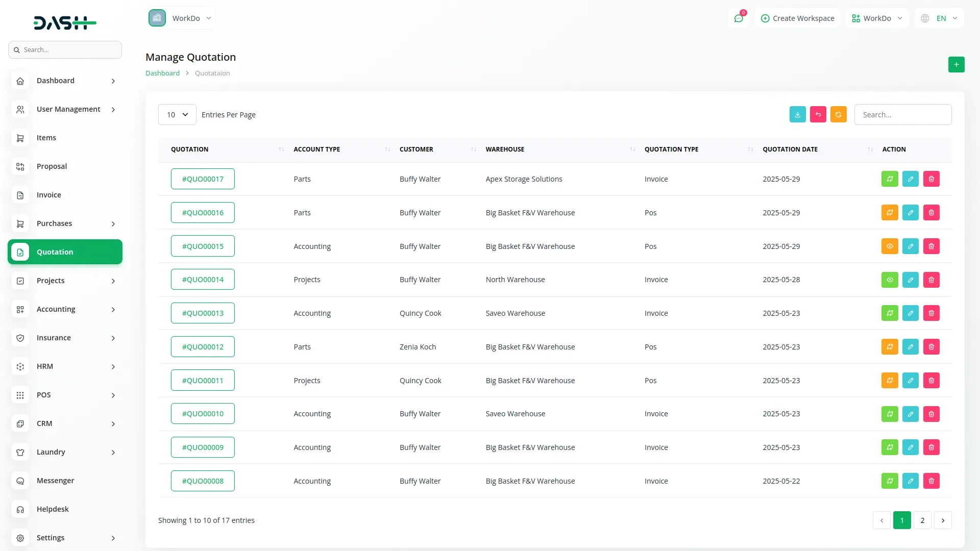The width and height of the screenshot is (980, 551).
Task: Open the chat messages icon in the header
Action: (x=739, y=18)
